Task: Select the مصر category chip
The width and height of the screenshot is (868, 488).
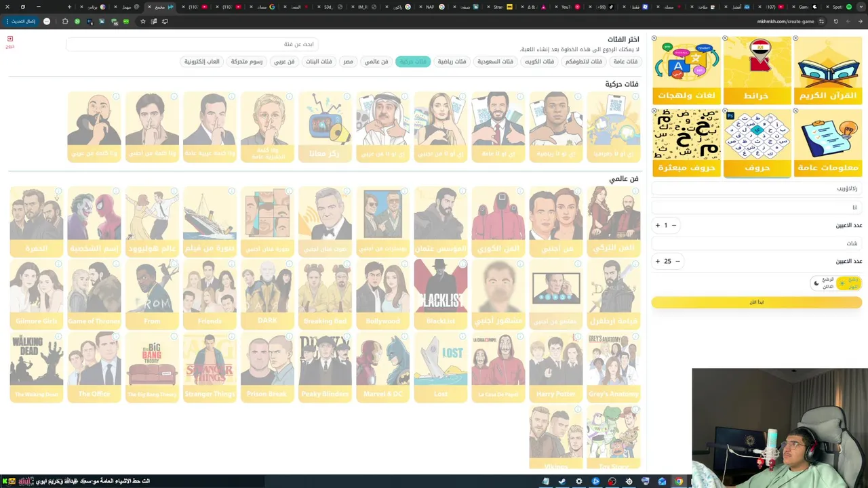Action: click(x=348, y=62)
